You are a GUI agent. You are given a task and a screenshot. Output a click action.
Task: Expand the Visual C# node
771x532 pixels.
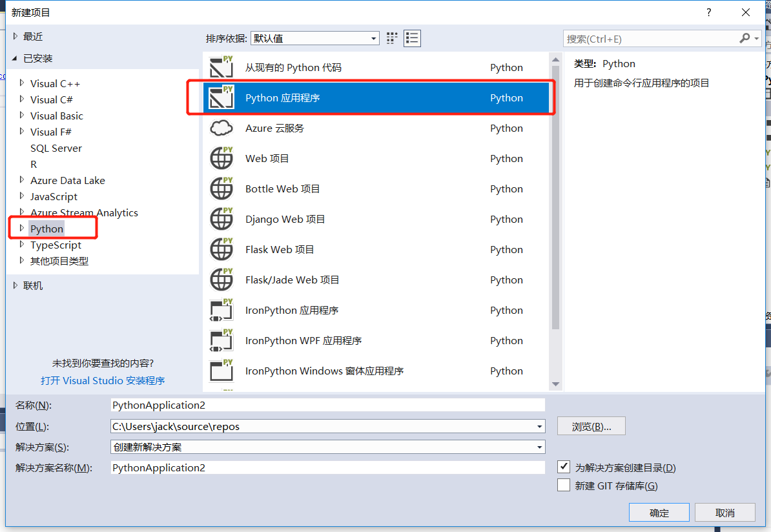tap(22, 99)
